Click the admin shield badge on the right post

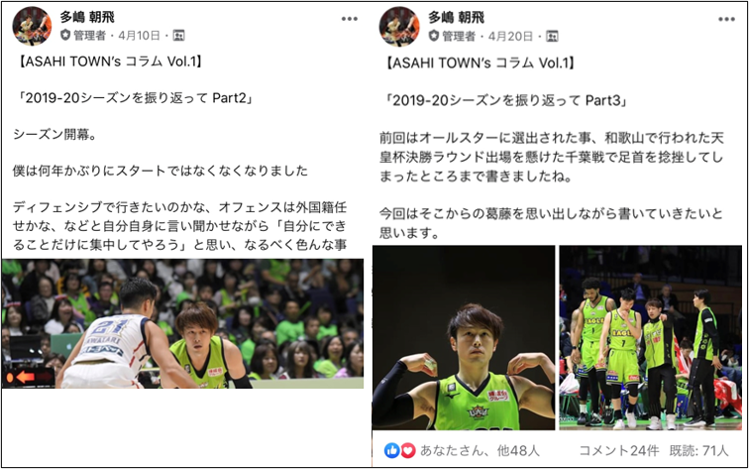pyautogui.click(x=434, y=36)
